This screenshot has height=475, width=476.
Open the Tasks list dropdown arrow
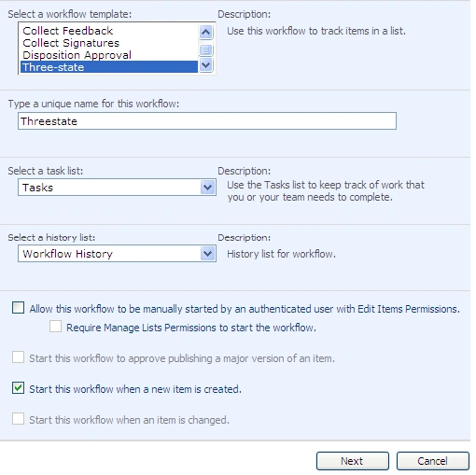(207, 188)
